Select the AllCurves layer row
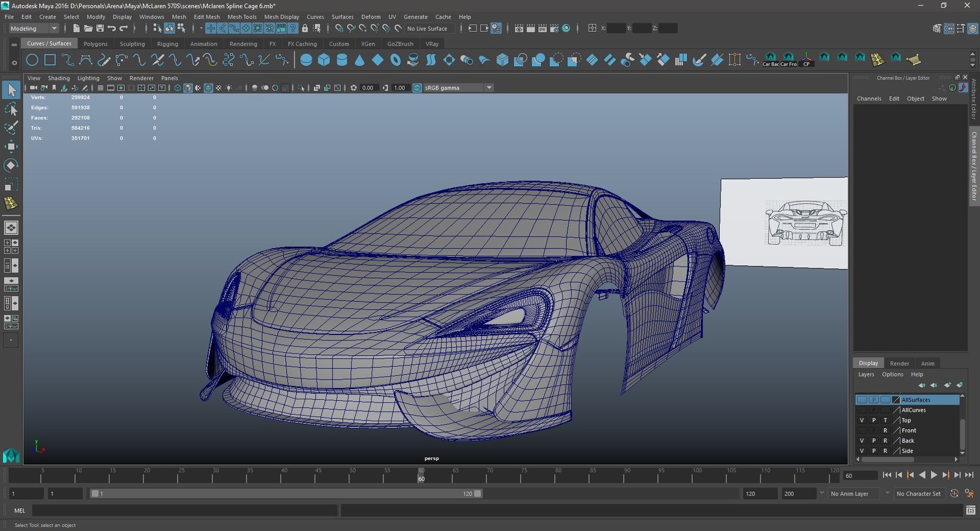This screenshot has height=531, width=980. coord(907,410)
